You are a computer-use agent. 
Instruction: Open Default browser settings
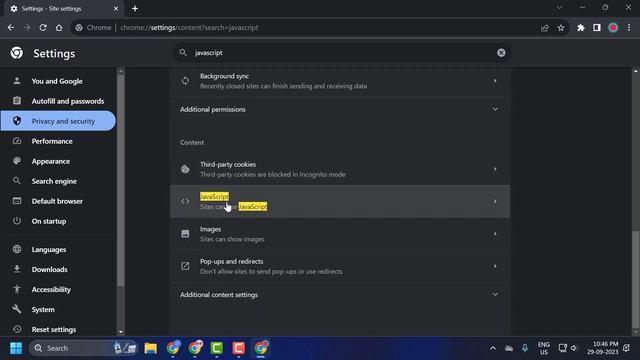coord(58,201)
